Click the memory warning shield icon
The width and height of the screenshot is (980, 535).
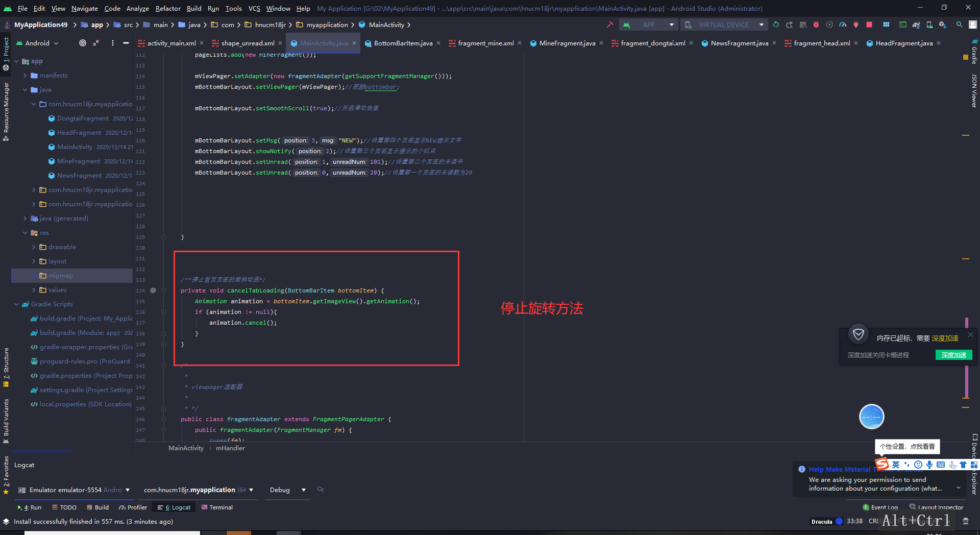tap(859, 334)
